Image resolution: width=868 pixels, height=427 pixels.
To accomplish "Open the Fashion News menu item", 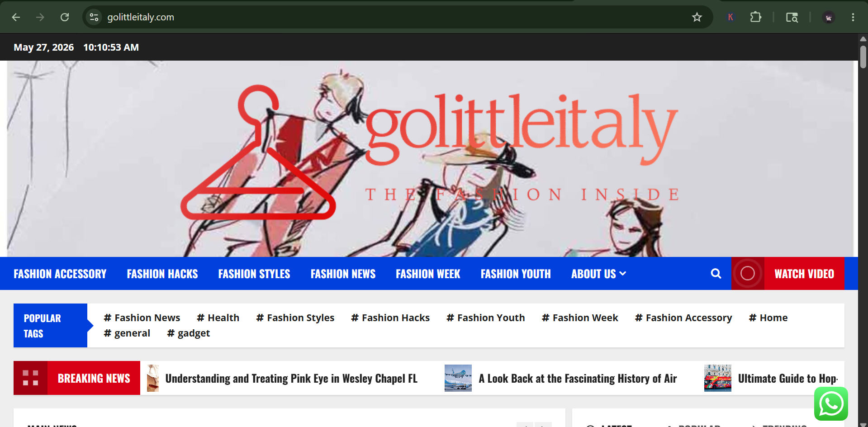I will [x=343, y=274].
